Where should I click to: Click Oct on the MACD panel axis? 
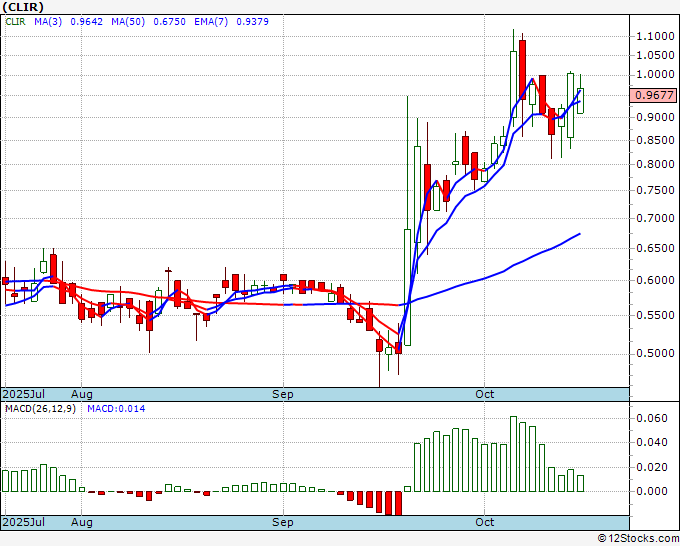pos(484,522)
